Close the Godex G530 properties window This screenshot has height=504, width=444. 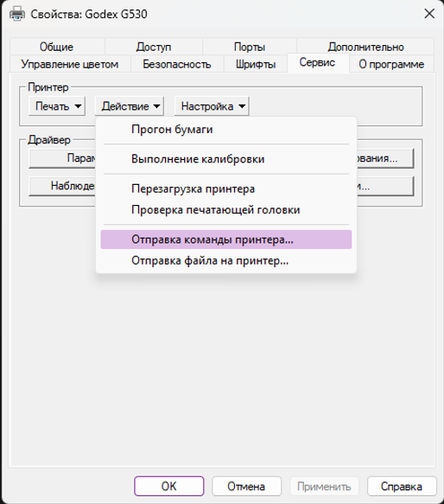click(x=429, y=14)
